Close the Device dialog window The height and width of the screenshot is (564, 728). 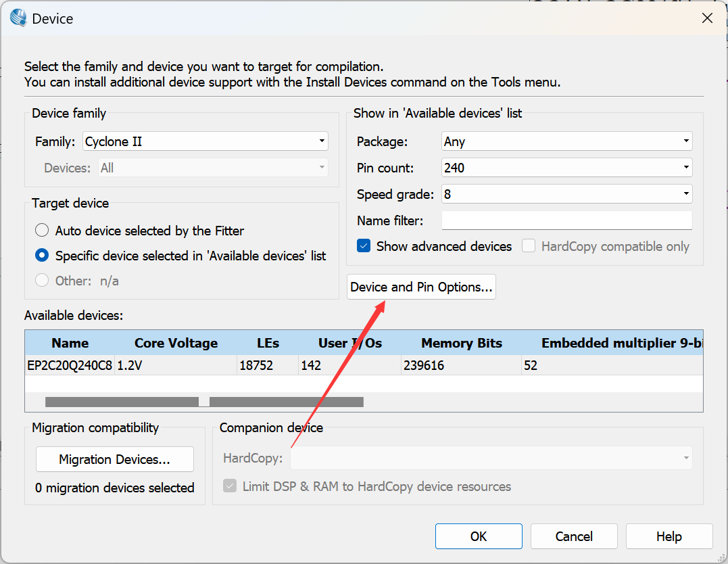[707, 18]
